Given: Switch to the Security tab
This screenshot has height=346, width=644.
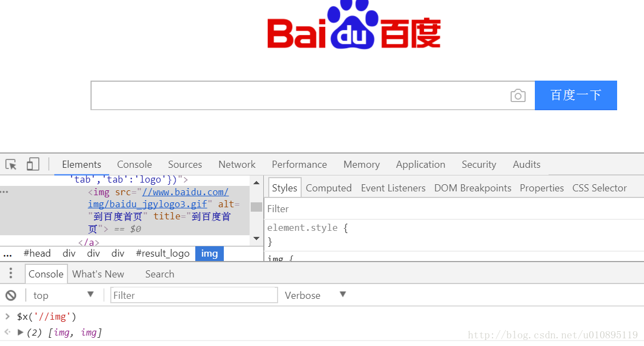Looking at the screenshot, I should point(479,165).
